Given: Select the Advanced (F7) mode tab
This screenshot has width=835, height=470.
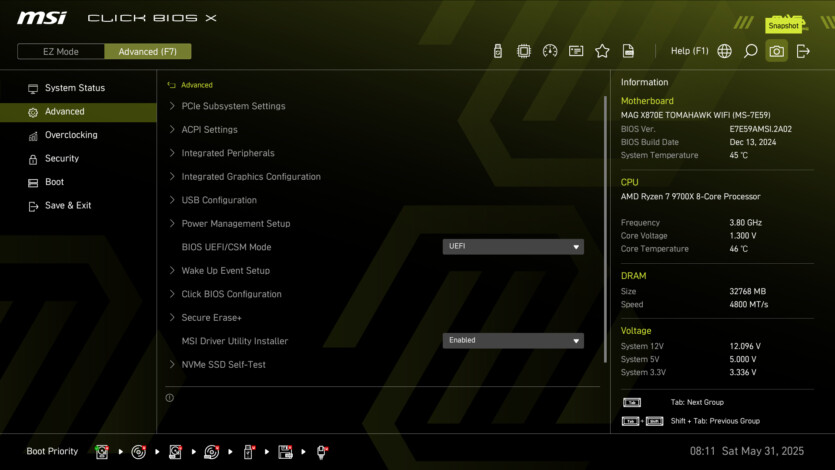Looking at the screenshot, I should pyautogui.click(x=148, y=52).
